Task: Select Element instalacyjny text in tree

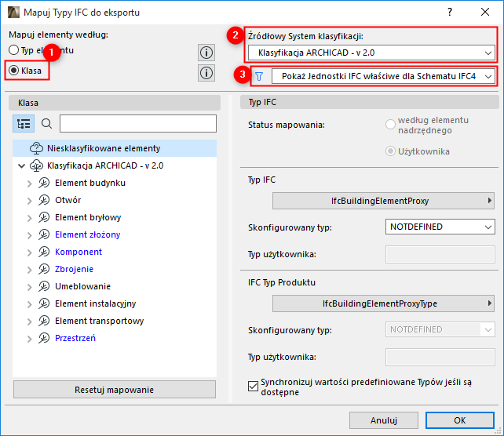Action: pos(96,303)
